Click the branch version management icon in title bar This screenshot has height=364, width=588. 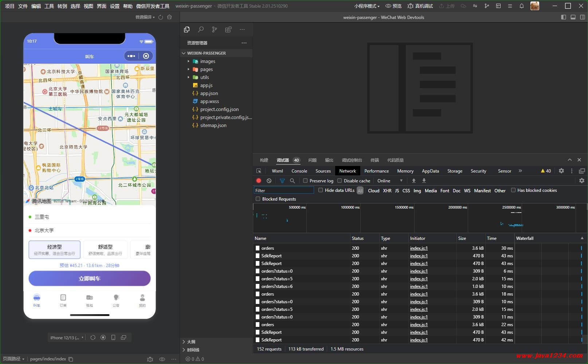pyautogui.click(x=487, y=6)
